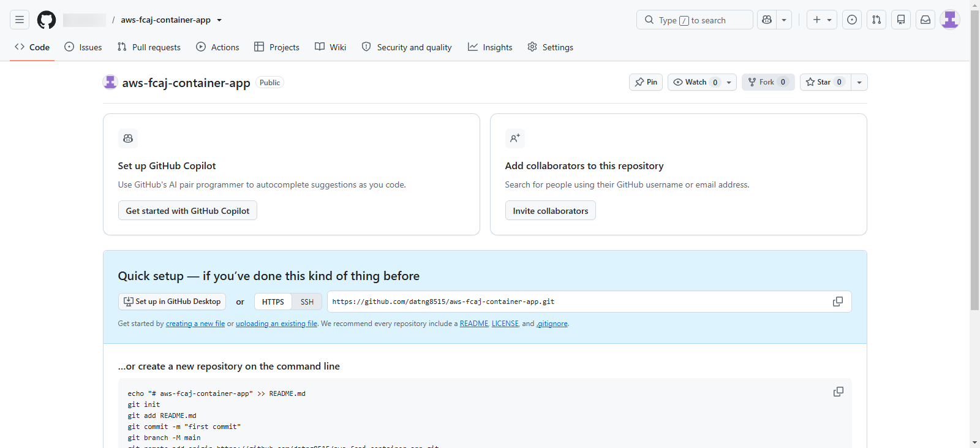Click Set up in GitHub Desktop
Screen dimensions: 980x448
[172, 302]
